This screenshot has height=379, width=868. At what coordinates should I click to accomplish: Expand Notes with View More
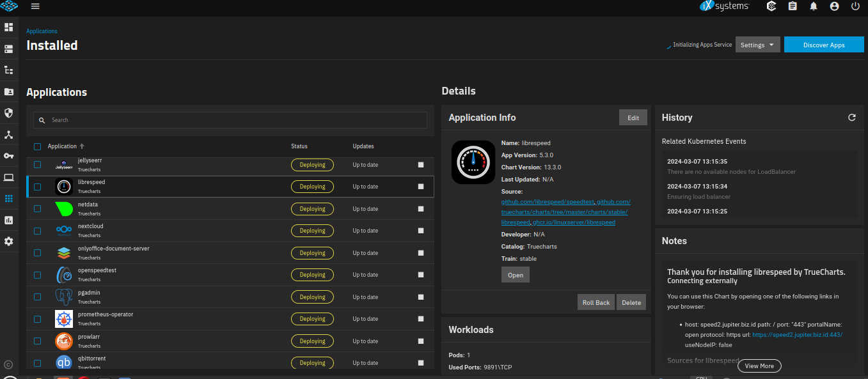click(759, 366)
